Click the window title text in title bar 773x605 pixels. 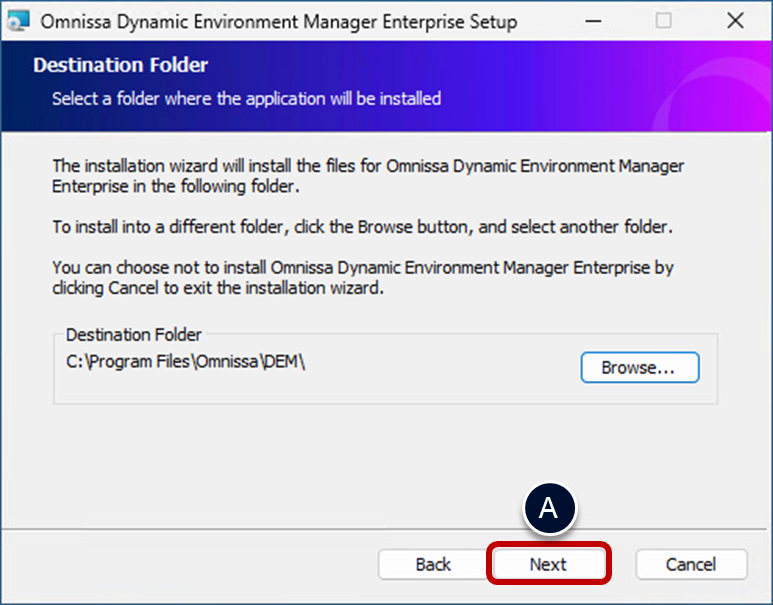point(280,21)
